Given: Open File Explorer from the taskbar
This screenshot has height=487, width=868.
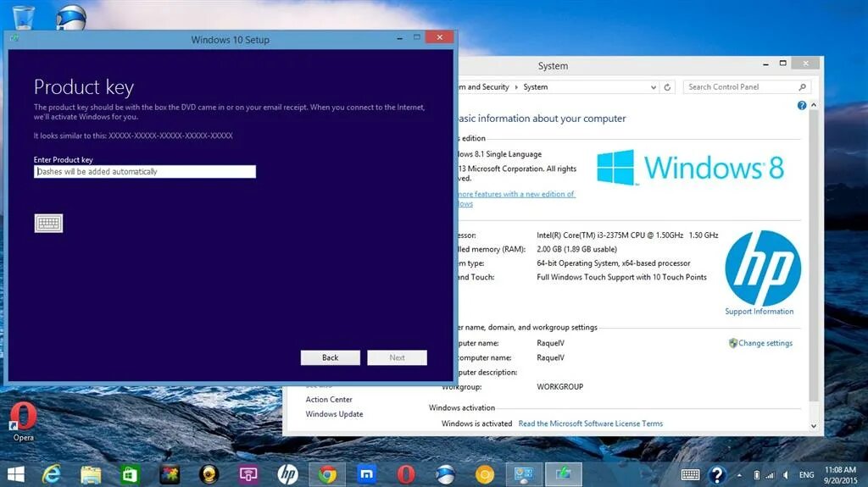Looking at the screenshot, I should pos(91,475).
